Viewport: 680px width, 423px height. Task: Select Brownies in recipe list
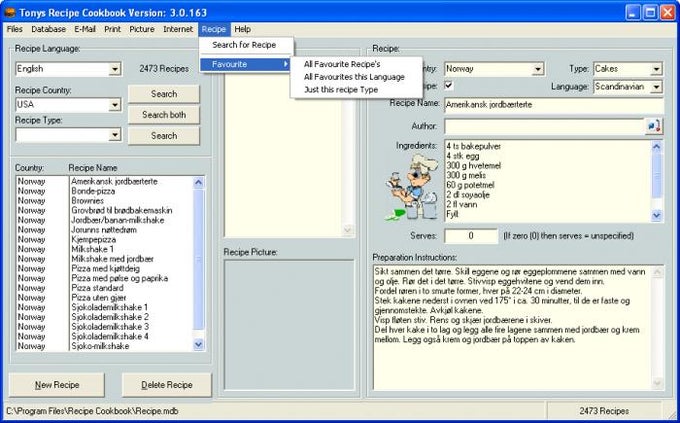88,201
